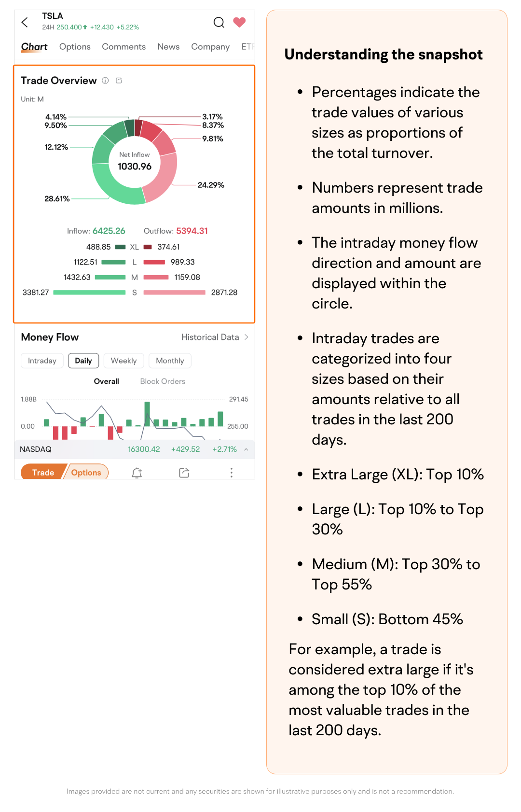521x812 pixels.
Task: Select the Monthly period toggle
Action: 170,361
